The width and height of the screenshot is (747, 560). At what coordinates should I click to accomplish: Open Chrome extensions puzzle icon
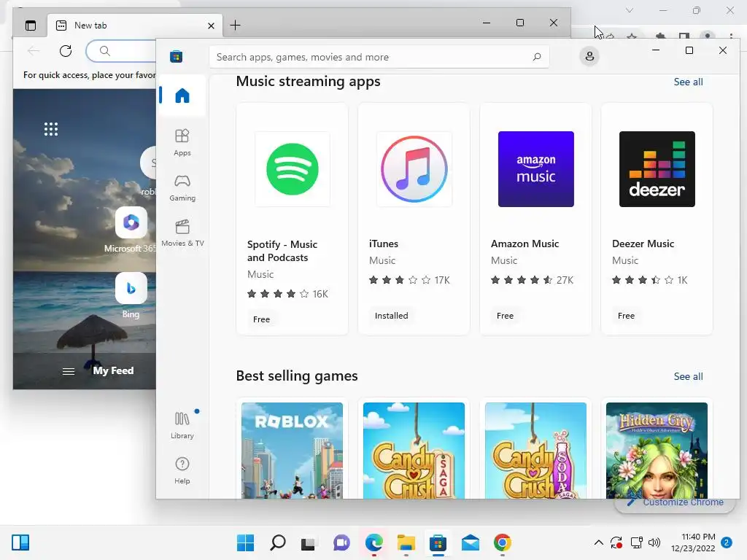(x=660, y=36)
